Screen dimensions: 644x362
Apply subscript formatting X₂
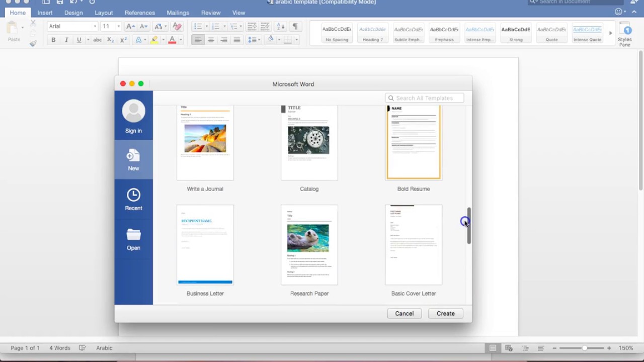coord(111,40)
